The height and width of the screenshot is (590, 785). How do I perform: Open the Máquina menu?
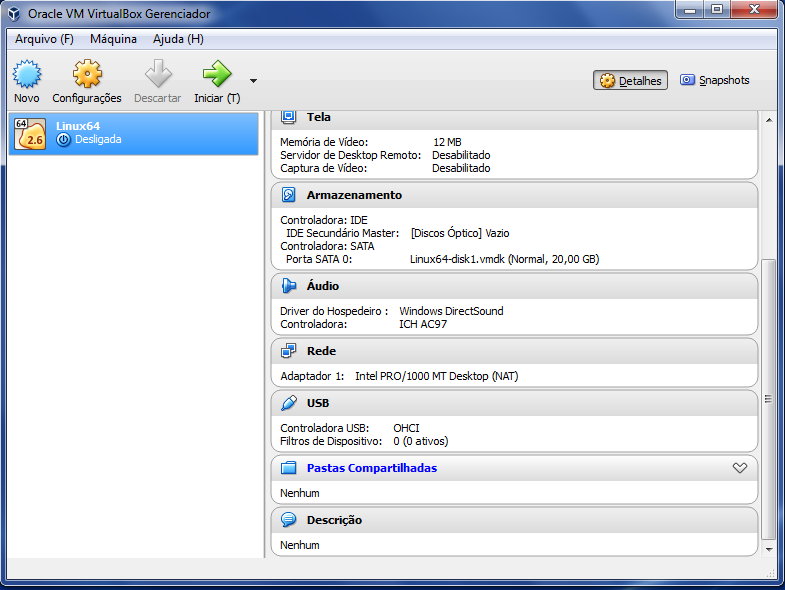pos(113,39)
